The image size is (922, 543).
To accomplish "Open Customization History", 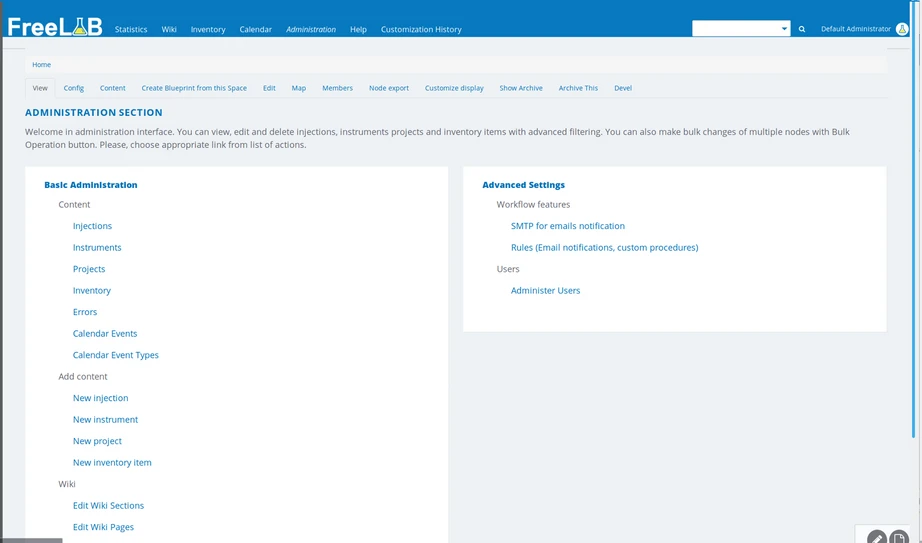I will point(421,29).
